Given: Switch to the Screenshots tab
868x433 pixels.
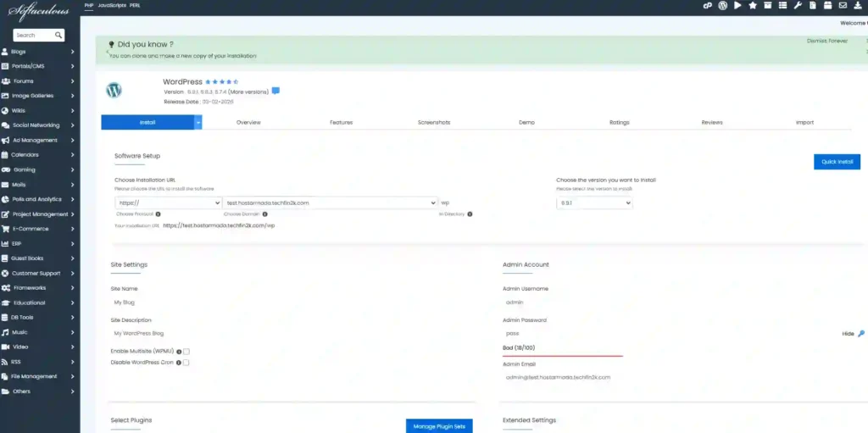Looking at the screenshot, I should click(x=434, y=122).
